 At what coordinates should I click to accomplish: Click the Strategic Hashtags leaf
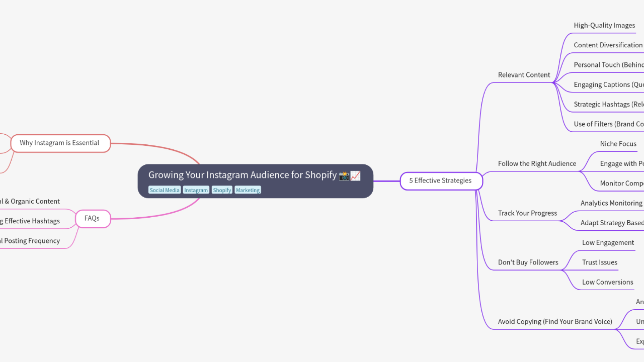click(x=609, y=104)
